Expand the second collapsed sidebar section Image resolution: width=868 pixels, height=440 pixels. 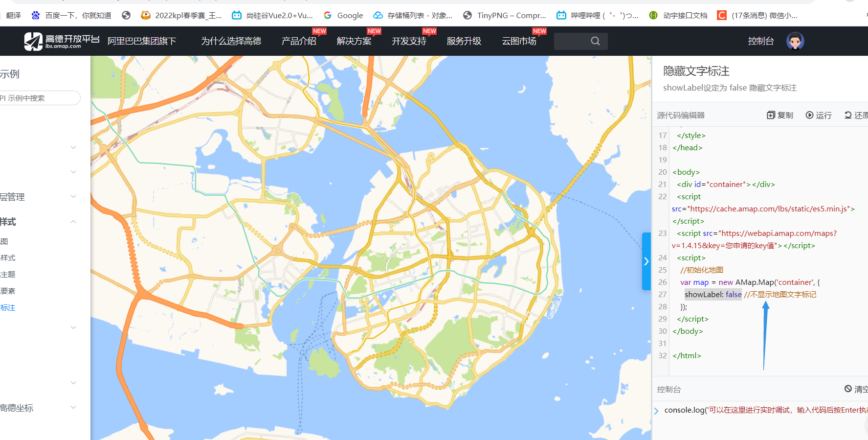(x=73, y=172)
